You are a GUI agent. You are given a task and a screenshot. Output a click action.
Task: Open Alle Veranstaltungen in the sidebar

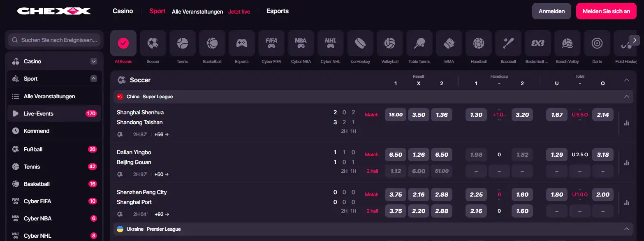54,96
